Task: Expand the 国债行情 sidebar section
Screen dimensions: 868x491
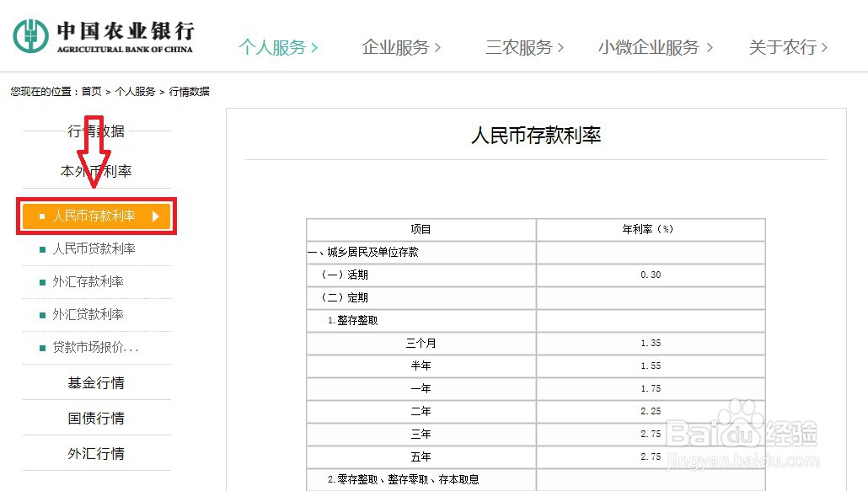Action: tap(96, 418)
